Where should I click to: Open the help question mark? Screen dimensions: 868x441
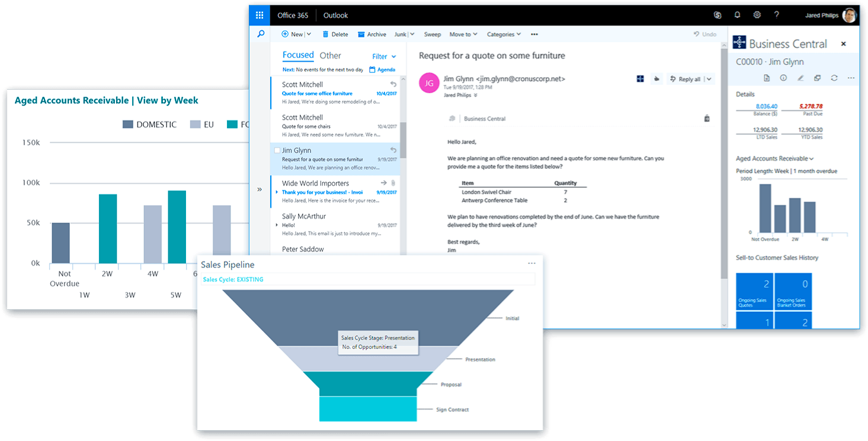click(x=776, y=15)
